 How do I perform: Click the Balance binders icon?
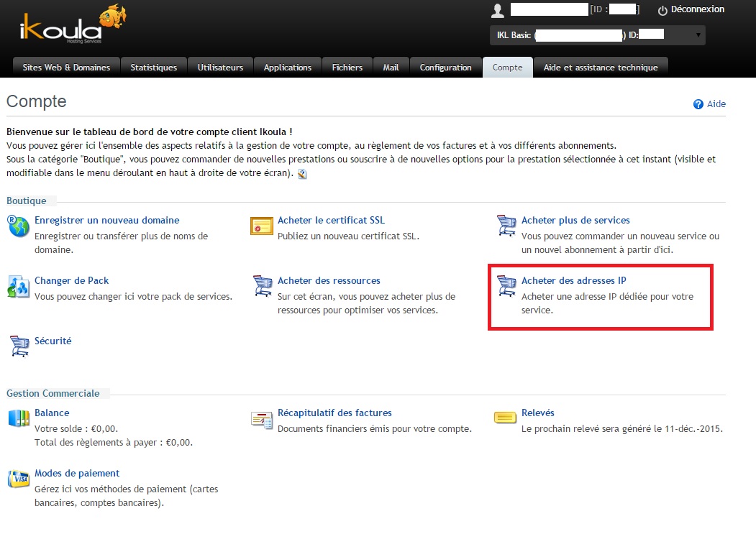pyautogui.click(x=18, y=418)
